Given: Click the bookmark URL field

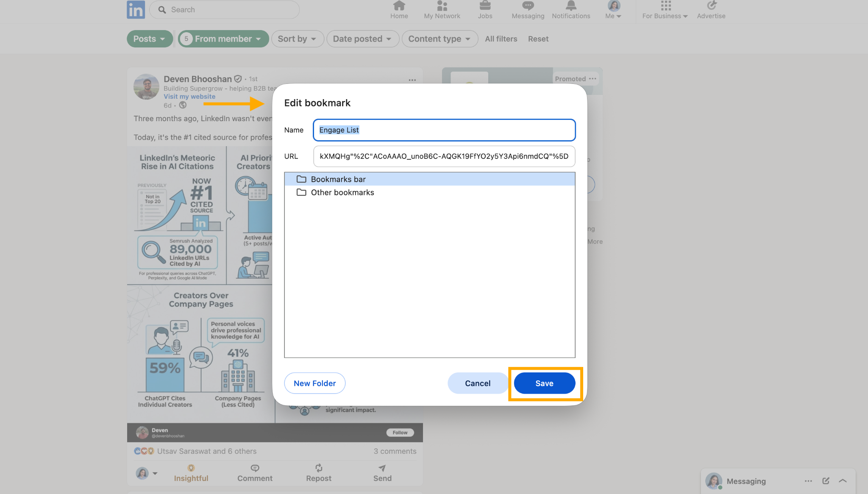Looking at the screenshot, I should 444,156.
